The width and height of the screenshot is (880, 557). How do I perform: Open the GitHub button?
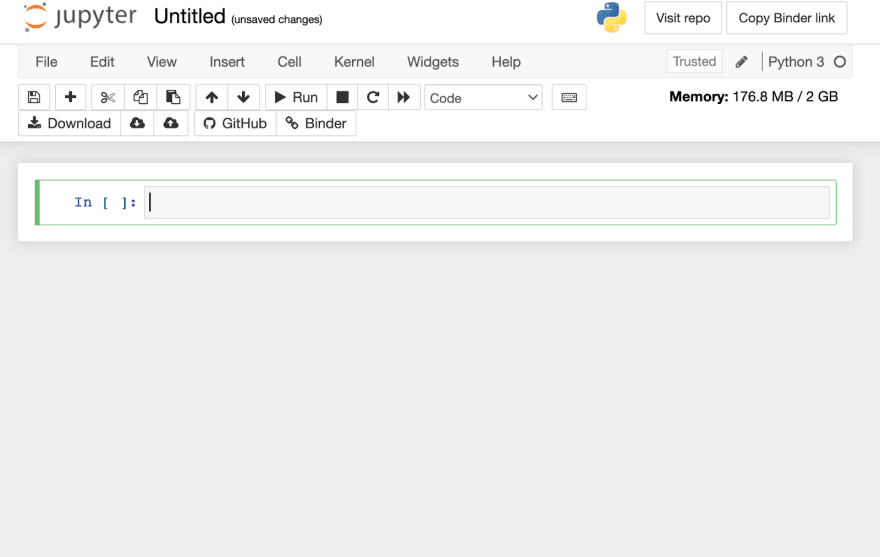(235, 123)
